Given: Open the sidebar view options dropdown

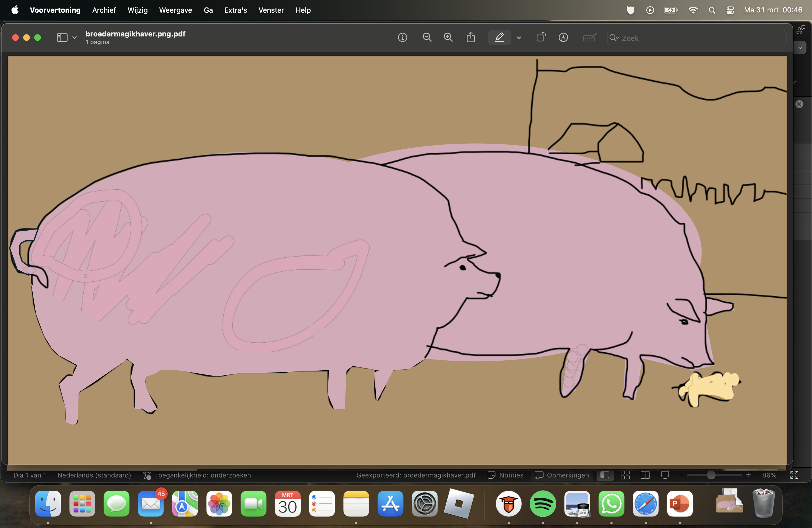Looking at the screenshot, I should 74,38.
